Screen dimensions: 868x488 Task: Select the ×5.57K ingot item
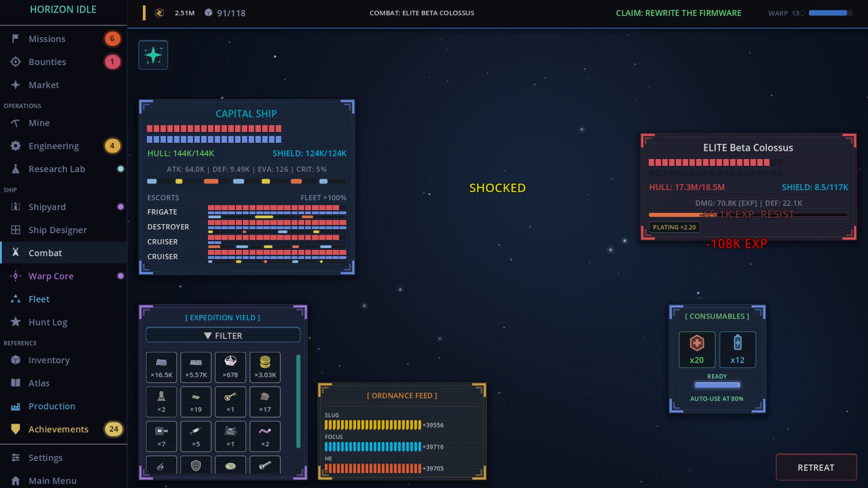(x=196, y=367)
